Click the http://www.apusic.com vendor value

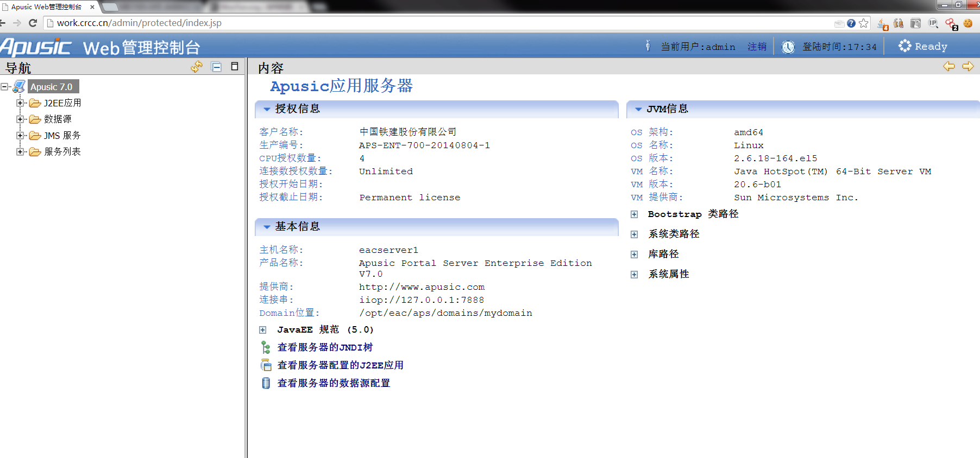coord(422,287)
